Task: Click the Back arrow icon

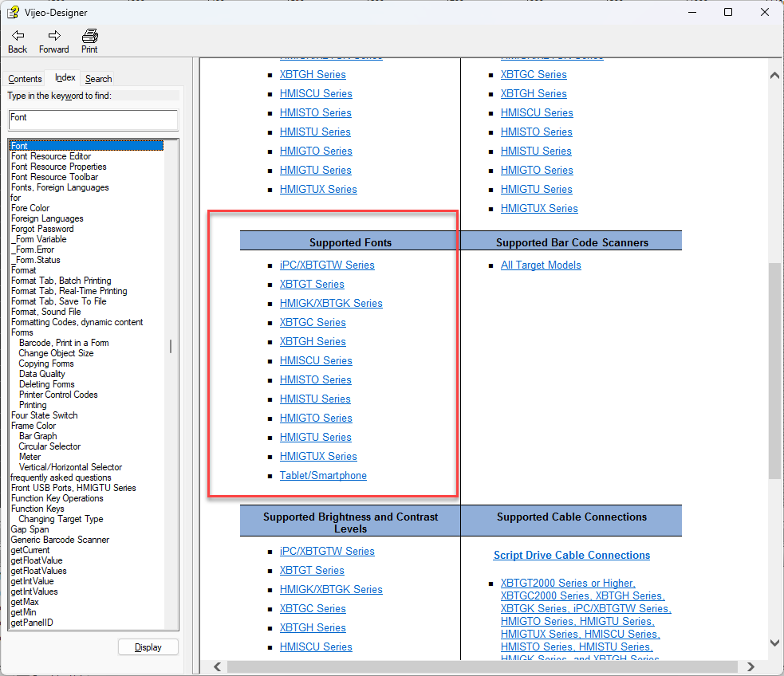Action: point(18,35)
